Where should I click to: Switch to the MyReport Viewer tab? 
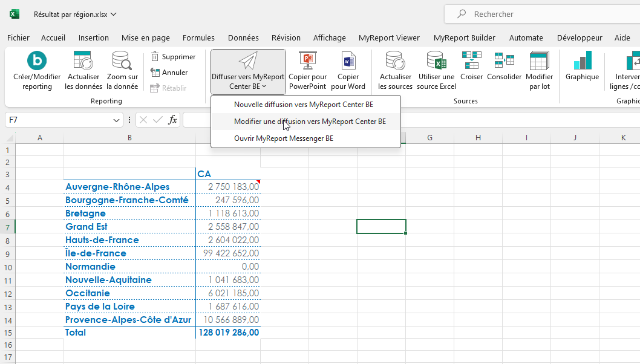(389, 37)
